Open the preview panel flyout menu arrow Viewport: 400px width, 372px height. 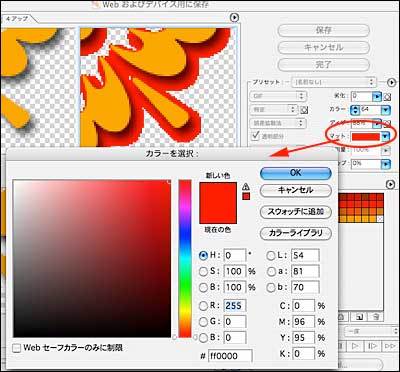(x=235, y=17)
